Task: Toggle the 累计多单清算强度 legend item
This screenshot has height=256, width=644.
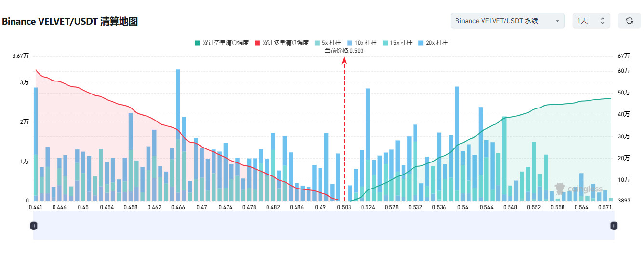Action: pyautogui.click(x=281, y=43)
